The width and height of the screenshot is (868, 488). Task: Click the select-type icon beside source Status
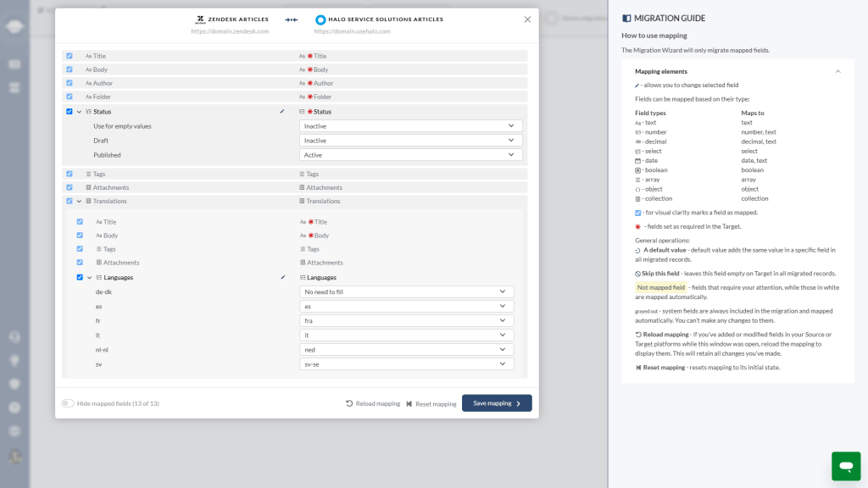[x=88, y=112]
